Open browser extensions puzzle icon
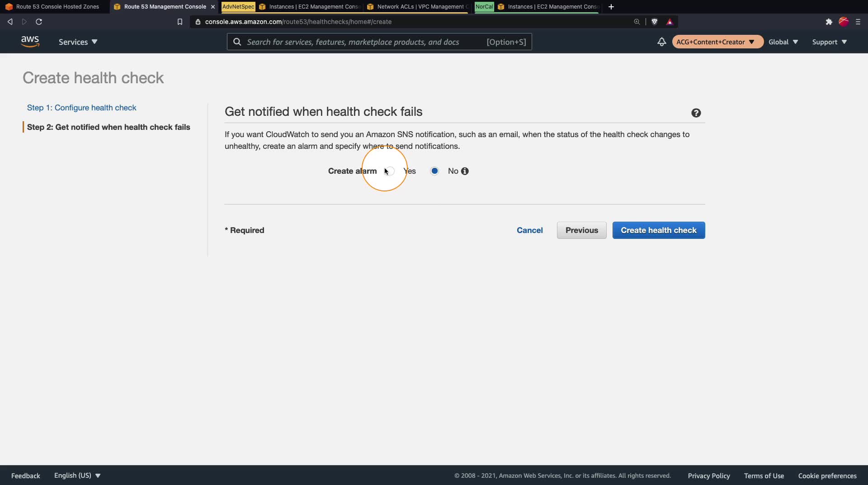The image size is (868, 485). click(x=829, y=22)
